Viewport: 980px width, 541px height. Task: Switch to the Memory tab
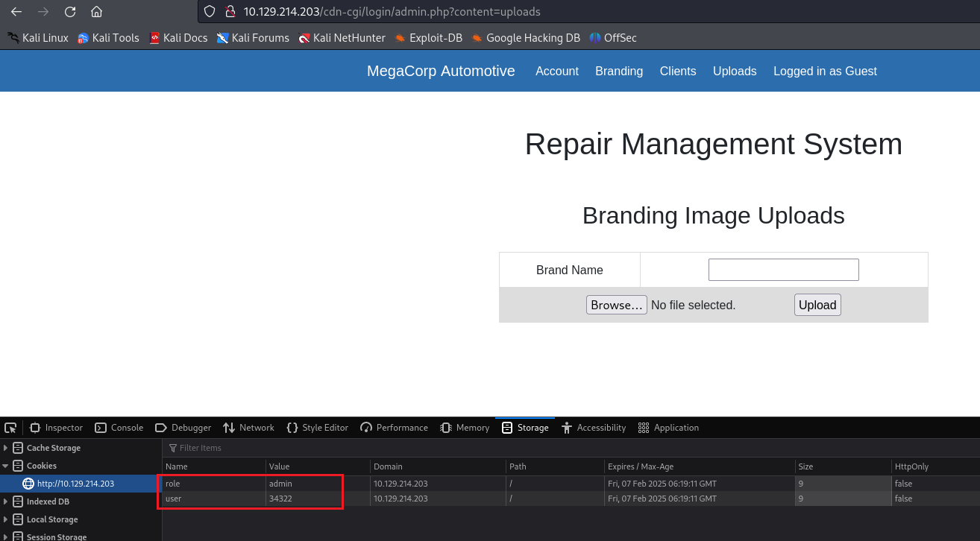(465, 428)
